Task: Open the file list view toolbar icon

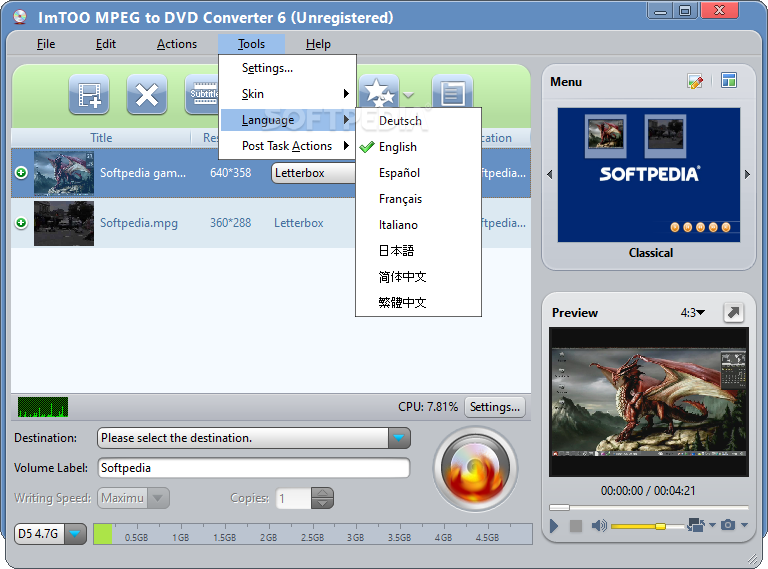Action: (x=452, y=93)
